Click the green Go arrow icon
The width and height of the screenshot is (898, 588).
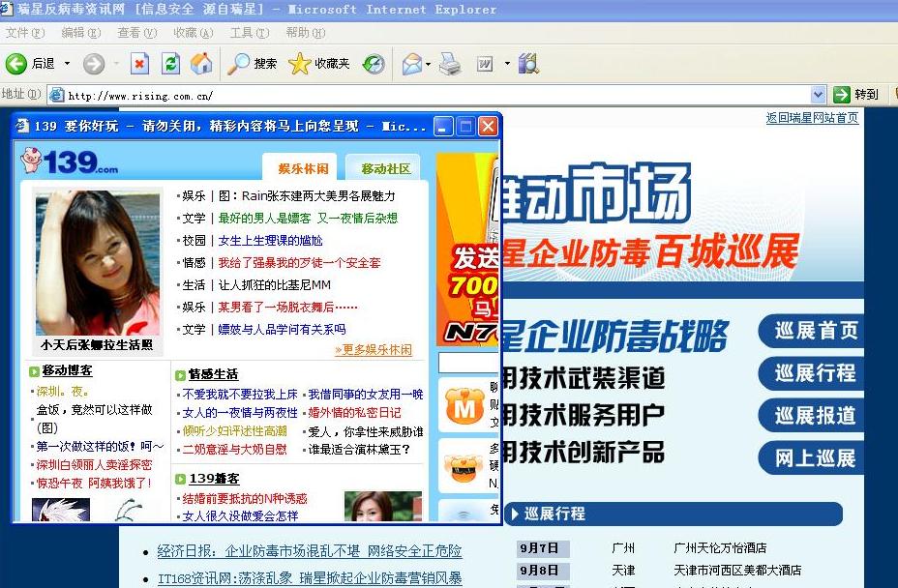pyautogui.click(x=841, y=95)
